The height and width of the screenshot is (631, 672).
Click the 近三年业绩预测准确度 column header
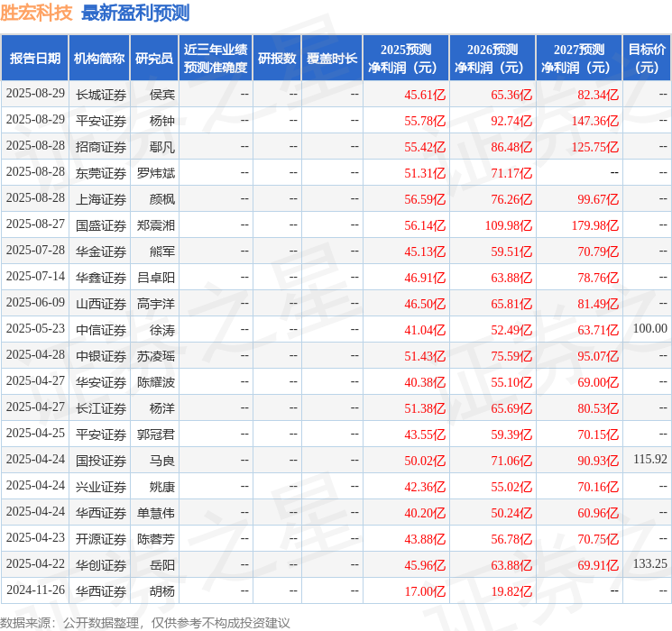(216, 59)
